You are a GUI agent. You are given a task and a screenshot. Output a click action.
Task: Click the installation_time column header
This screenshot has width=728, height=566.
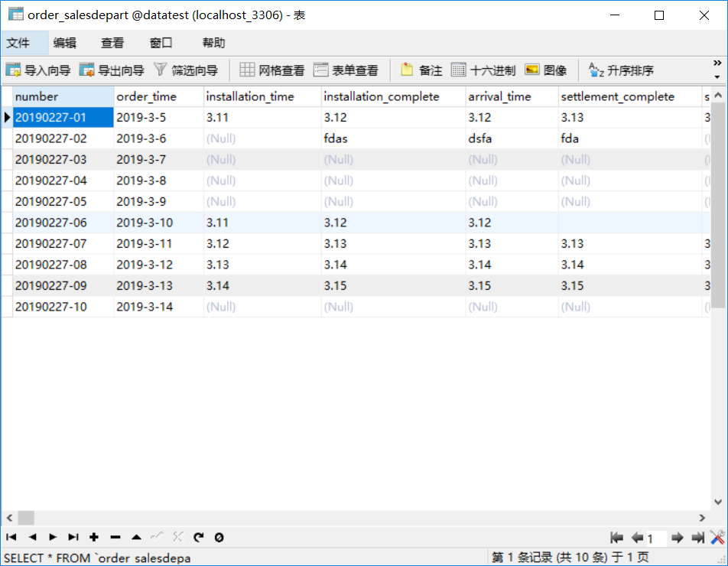coord(262,96)
